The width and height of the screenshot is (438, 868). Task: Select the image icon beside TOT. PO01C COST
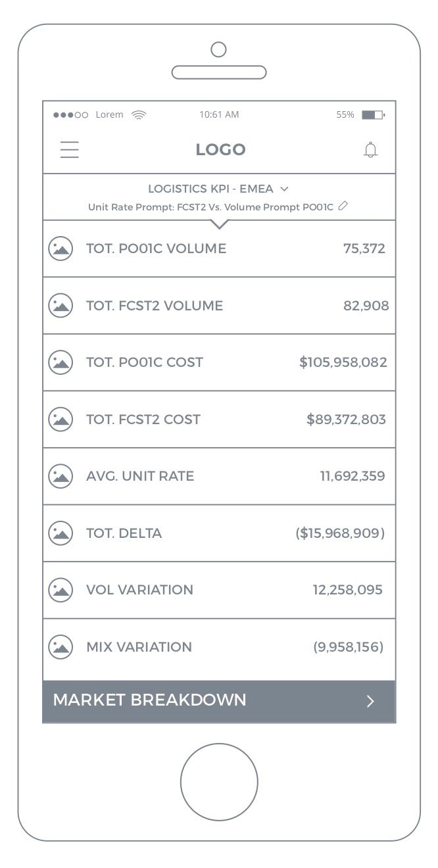pos(61,362)
